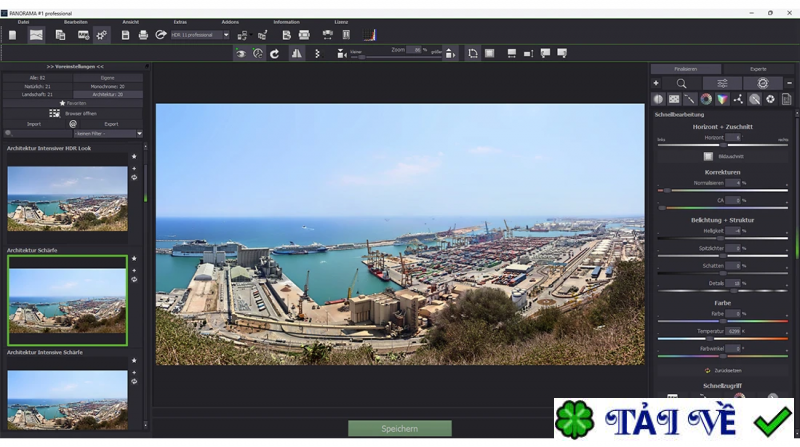The image size is (800, 447).
Task: Click the zoom smaller icon next to kleiner
Action: [342, 54]
